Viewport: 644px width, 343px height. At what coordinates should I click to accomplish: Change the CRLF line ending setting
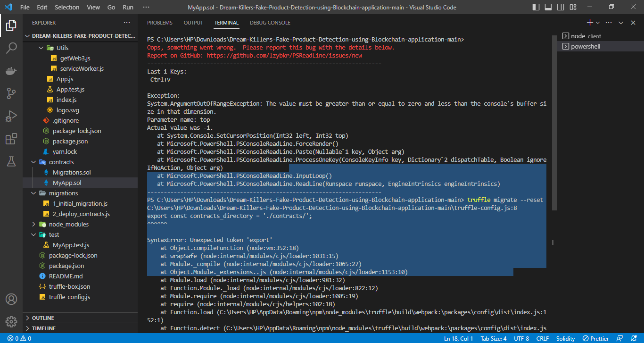542,338
